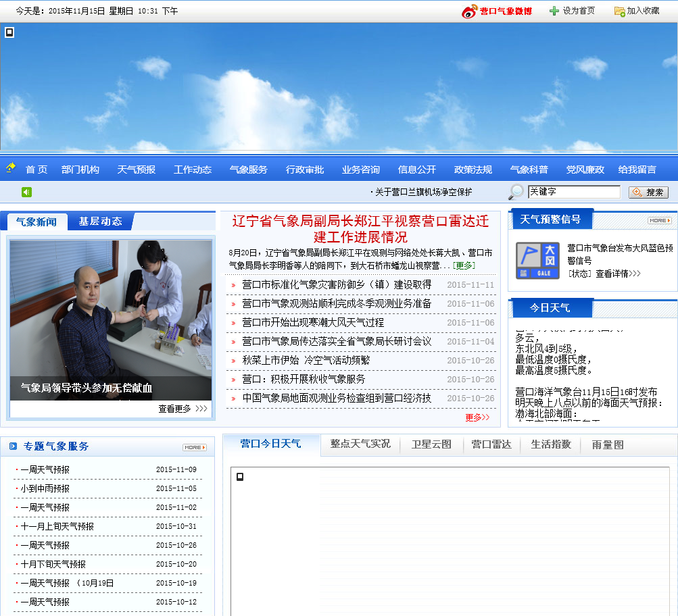Open 信息公开 navigation menu item
The image size is (678, 616).
pos(417,170)
